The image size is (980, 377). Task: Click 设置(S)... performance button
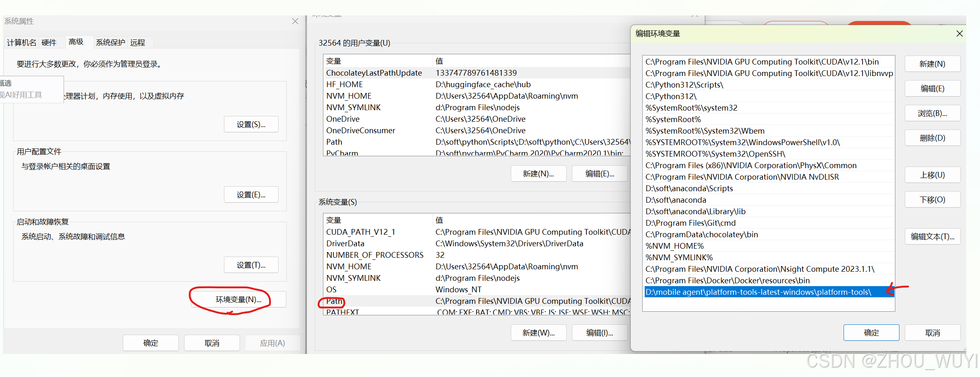point(251,125)
